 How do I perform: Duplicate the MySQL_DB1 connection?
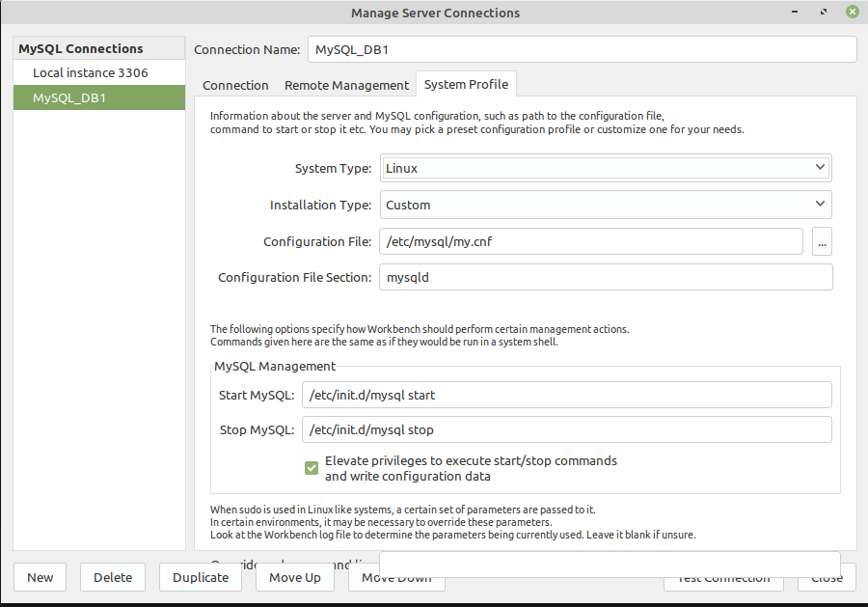pos(200,576)
